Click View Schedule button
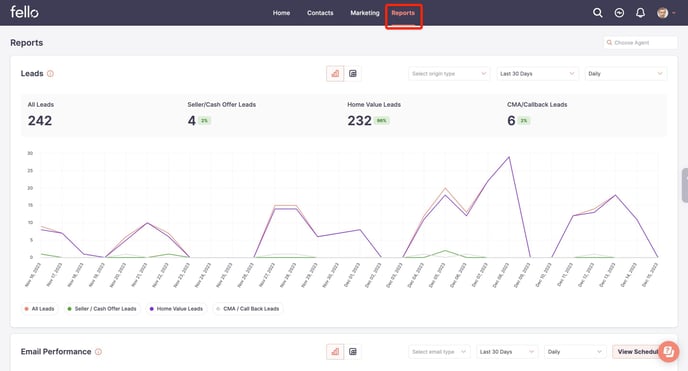Screen dimensions: 688x371 (637, 352)
